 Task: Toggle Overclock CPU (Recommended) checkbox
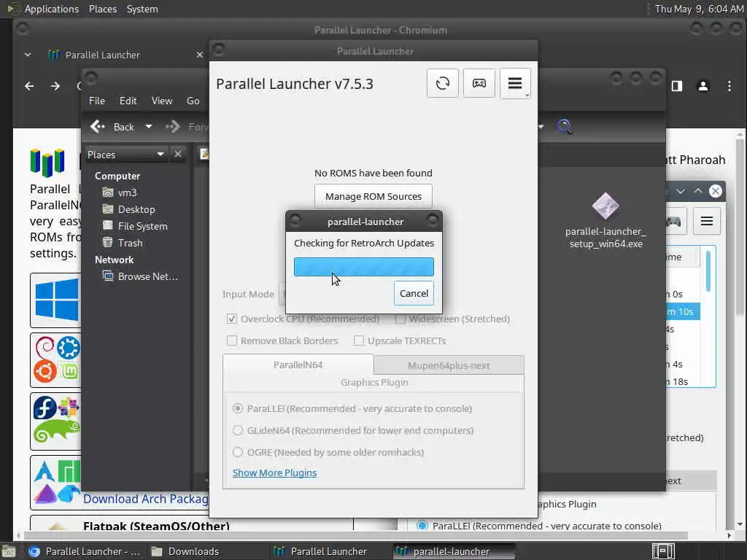click(x=231, y=319)
